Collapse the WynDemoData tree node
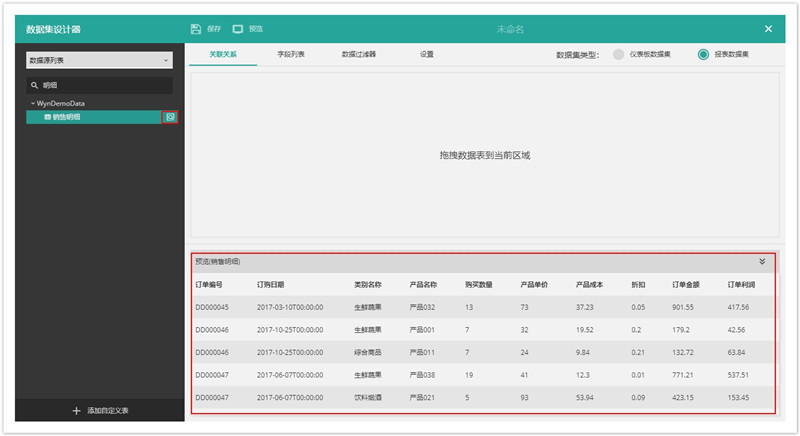The height and width of the screenshot is (436, 800). point(32,103)
